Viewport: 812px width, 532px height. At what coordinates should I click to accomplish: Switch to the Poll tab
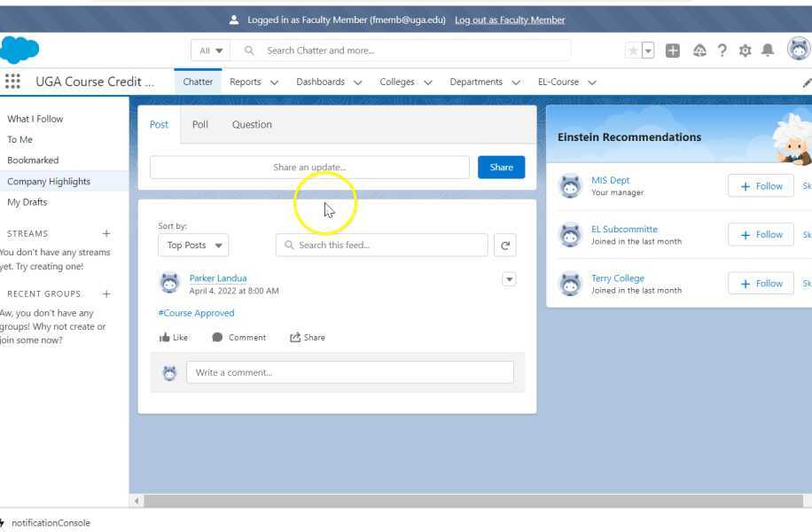pos(199,124)
